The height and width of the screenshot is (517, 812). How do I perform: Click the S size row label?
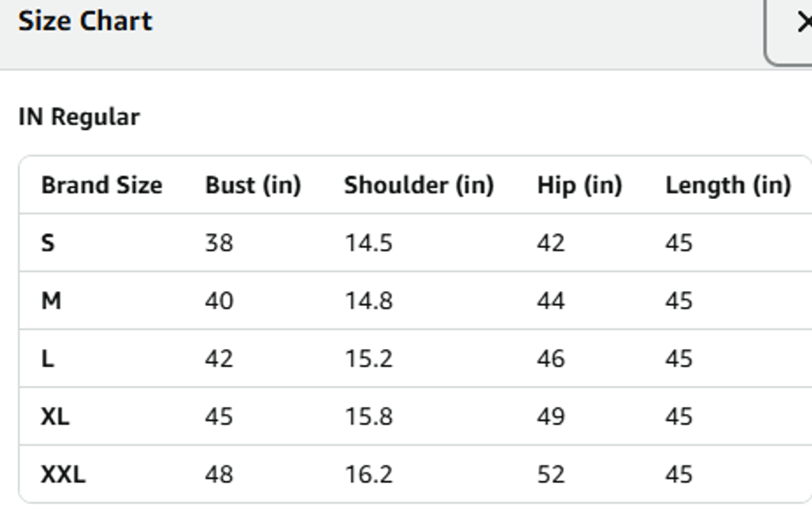coord(48,243)
